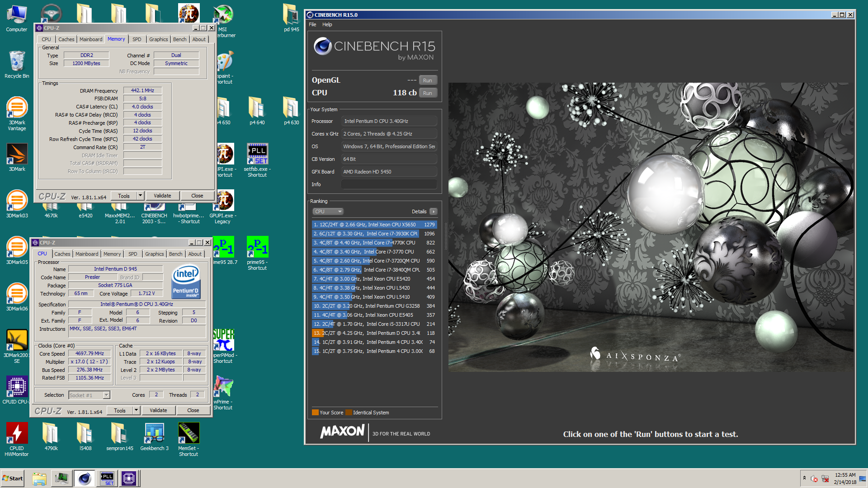Viewport: 868px width, 488px height.
Task: Open the sempron145 folder icon
Action: [119, 436]
